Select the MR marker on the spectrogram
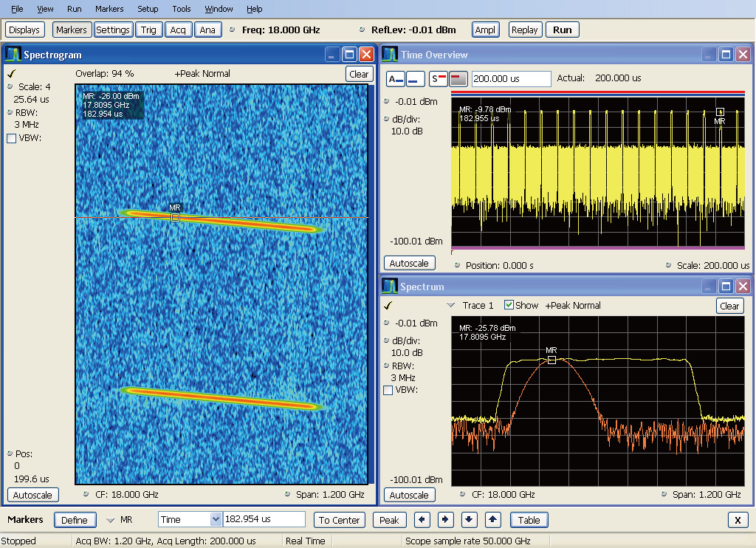The image size is (756, 548). [176, 218]
